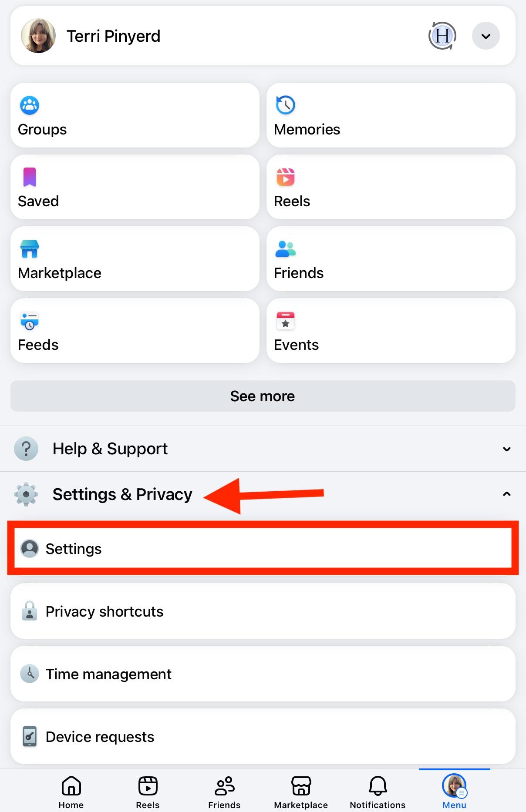The image size is (526, 812).
Task: Go to the Home tab
Action: pyautogui.click(x=71, y=791)
